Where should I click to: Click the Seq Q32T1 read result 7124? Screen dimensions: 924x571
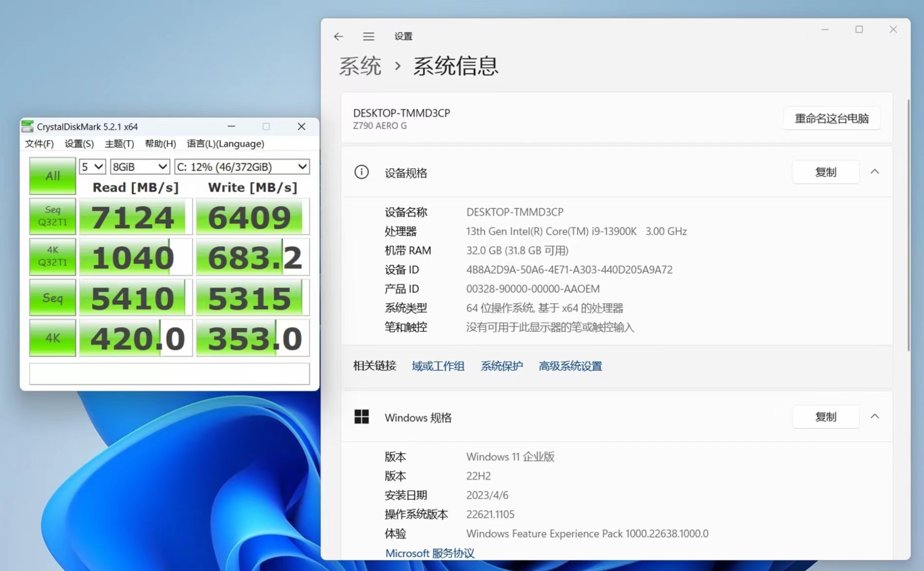(135, 217)
